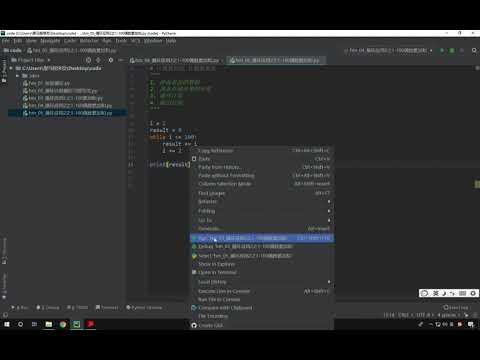Open the Refactor menu in menu bar
Image resolution: width=480 pixels, height=360 pixels.
(x=89, y=41)
